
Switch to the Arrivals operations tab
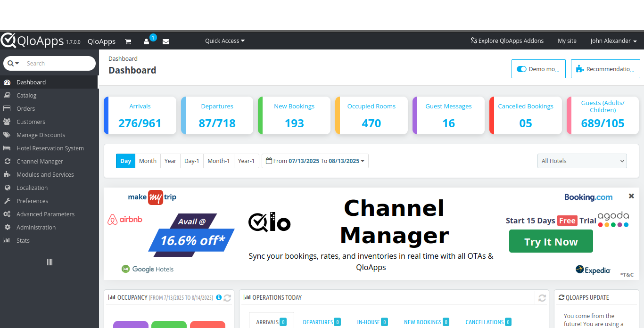click(272, 322)
